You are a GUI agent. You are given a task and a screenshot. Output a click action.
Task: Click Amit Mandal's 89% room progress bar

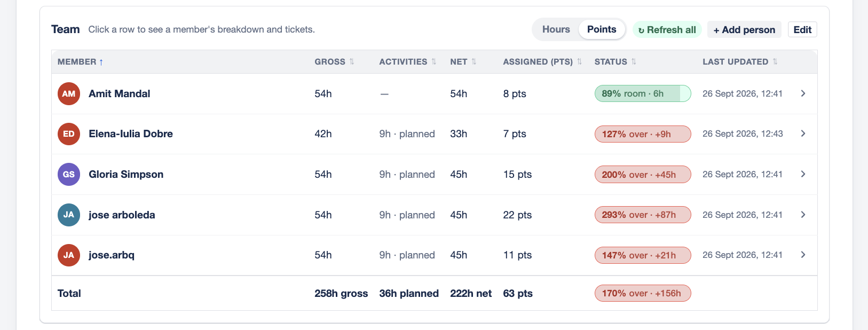click(643, 93)
